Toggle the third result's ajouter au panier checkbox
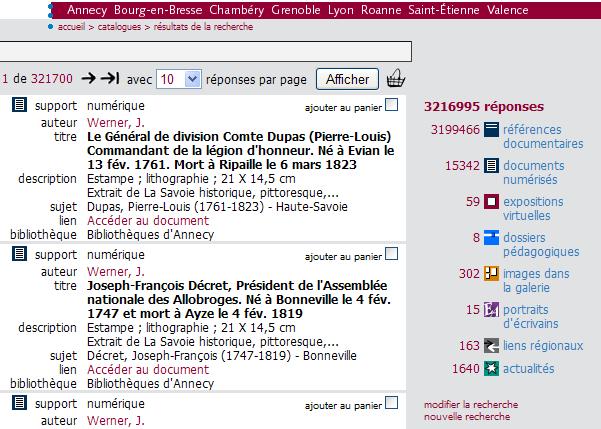The image size is (601, 429). point(391,406)
